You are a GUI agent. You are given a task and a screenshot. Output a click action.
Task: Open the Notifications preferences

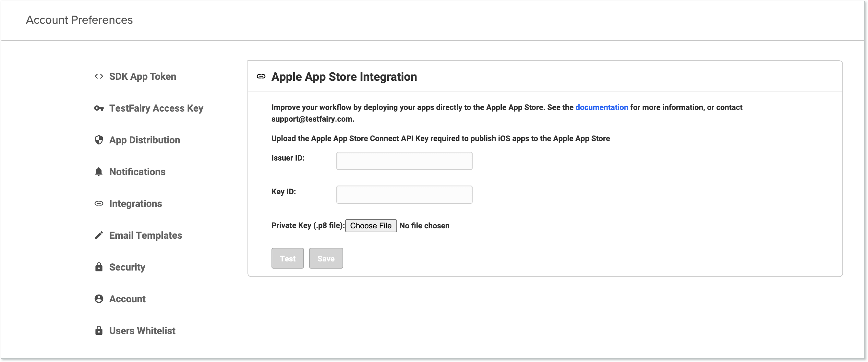137,172
